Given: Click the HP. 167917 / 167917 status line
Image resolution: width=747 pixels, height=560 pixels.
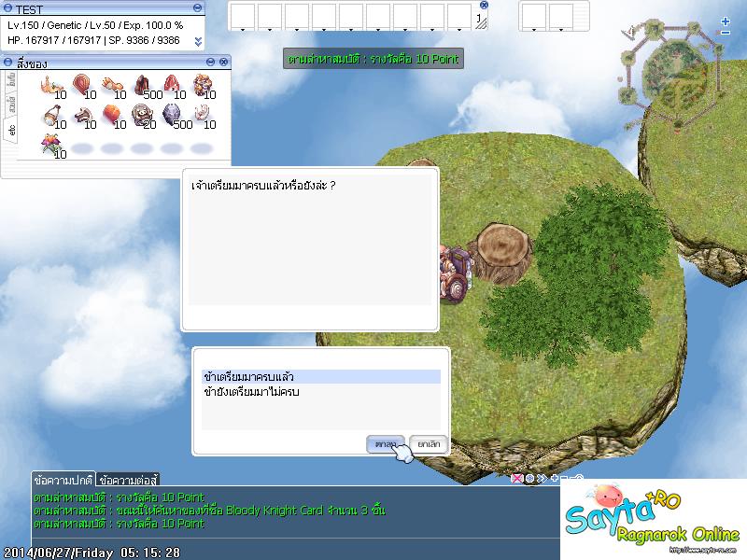Looking at the screenshot, I should tap(93, 40).
